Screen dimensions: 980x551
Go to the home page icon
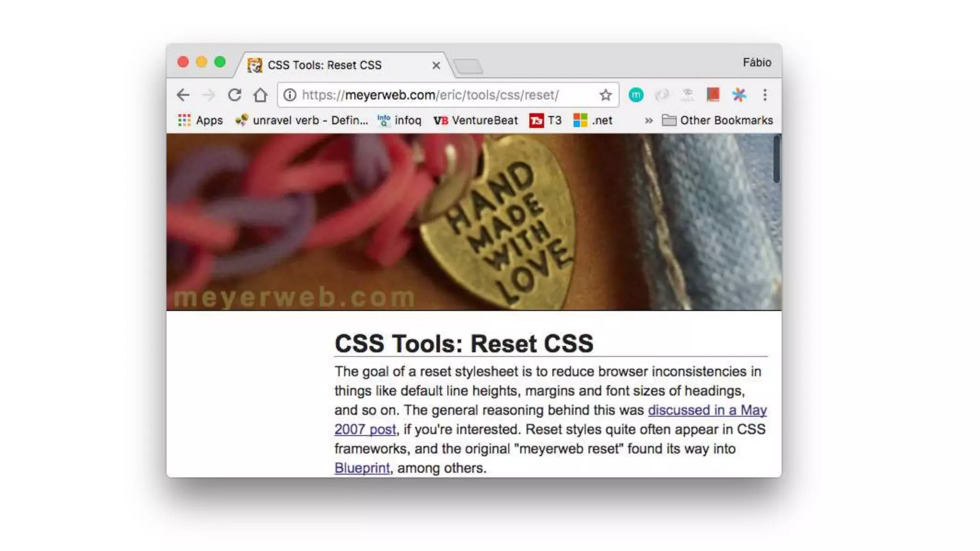point(260,95)
